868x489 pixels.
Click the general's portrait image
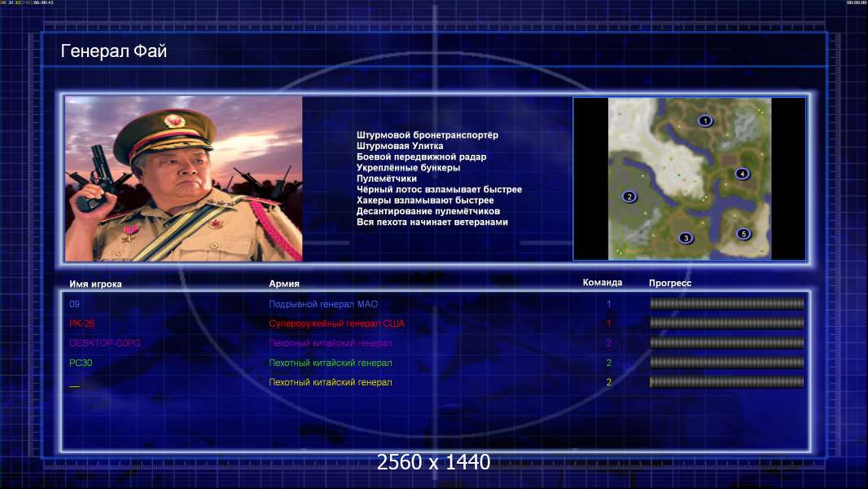tap(184, 178)
